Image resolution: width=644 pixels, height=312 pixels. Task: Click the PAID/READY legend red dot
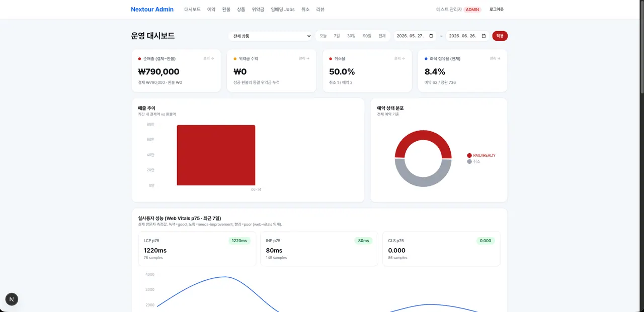tap(469, 156)
